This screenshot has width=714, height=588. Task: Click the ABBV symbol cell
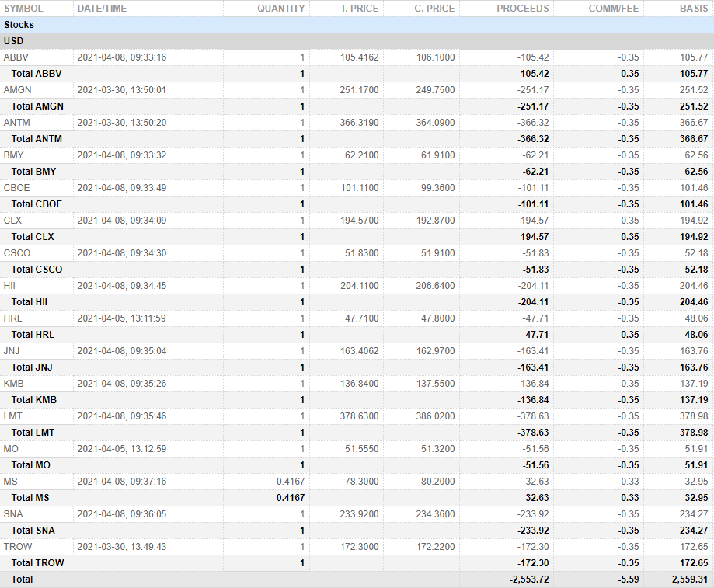point(16,57)
